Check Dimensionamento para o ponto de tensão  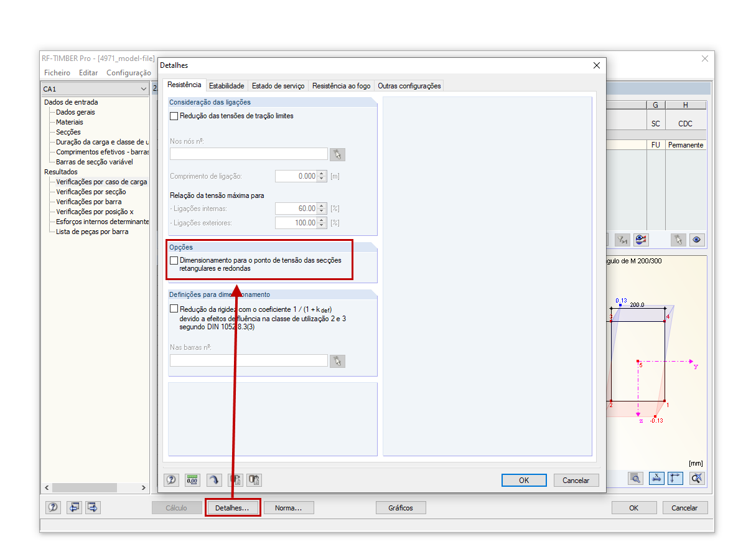[174, 260]
